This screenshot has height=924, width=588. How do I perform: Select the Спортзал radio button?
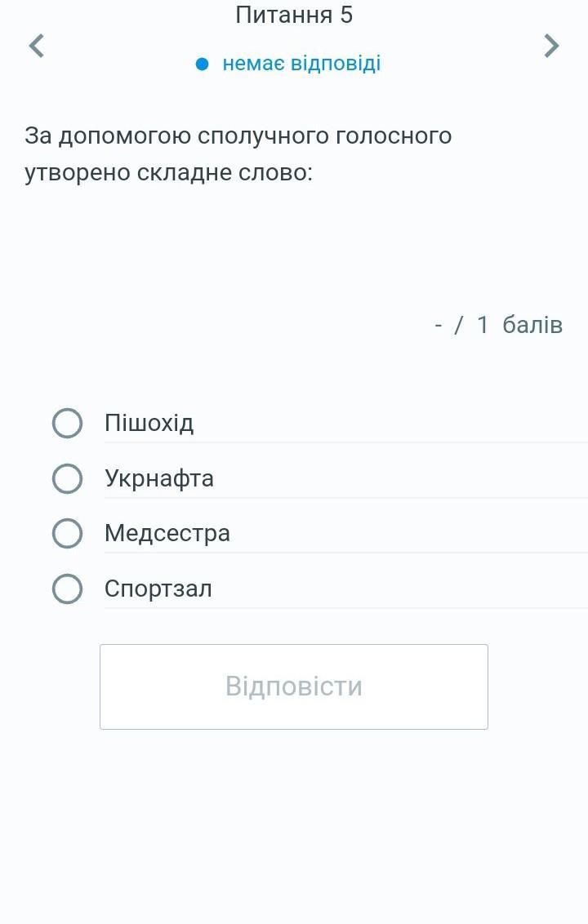coord(67,589)
